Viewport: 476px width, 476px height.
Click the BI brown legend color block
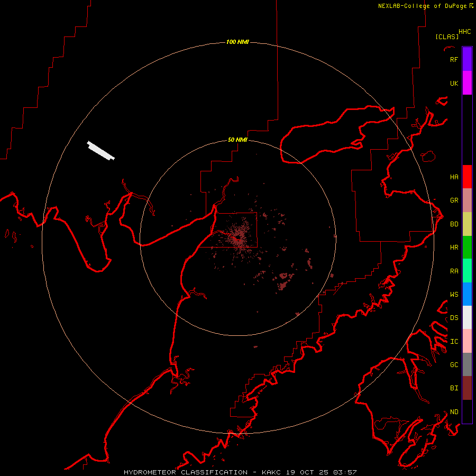point(467,388)
